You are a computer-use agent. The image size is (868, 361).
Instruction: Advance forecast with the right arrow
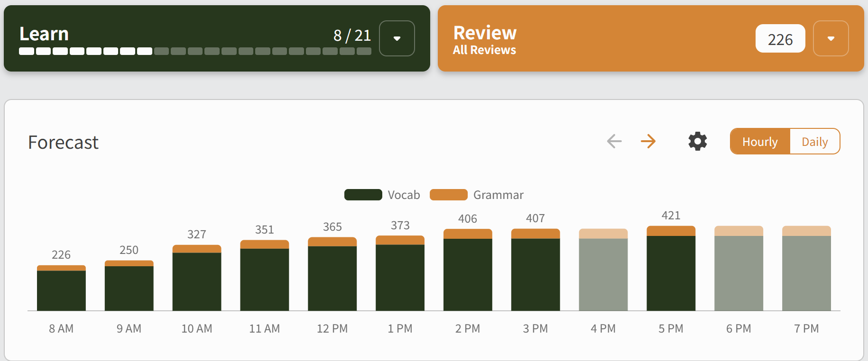pos(648,141)
